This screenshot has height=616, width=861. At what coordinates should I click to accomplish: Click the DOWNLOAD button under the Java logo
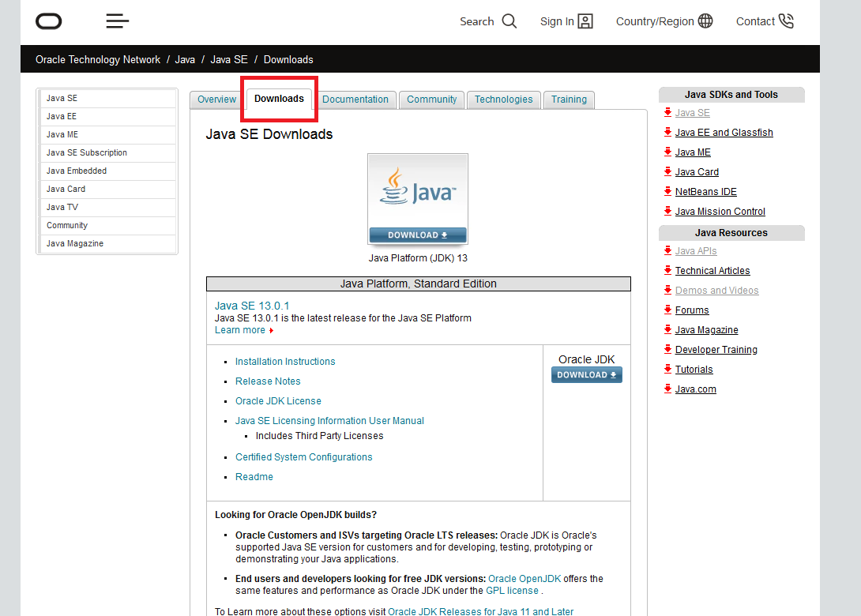click(x=418, y=235)
